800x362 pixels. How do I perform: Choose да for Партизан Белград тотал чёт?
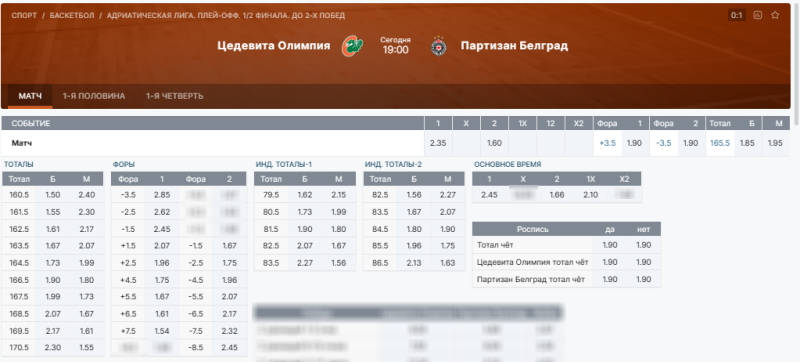tap(610, 279)
